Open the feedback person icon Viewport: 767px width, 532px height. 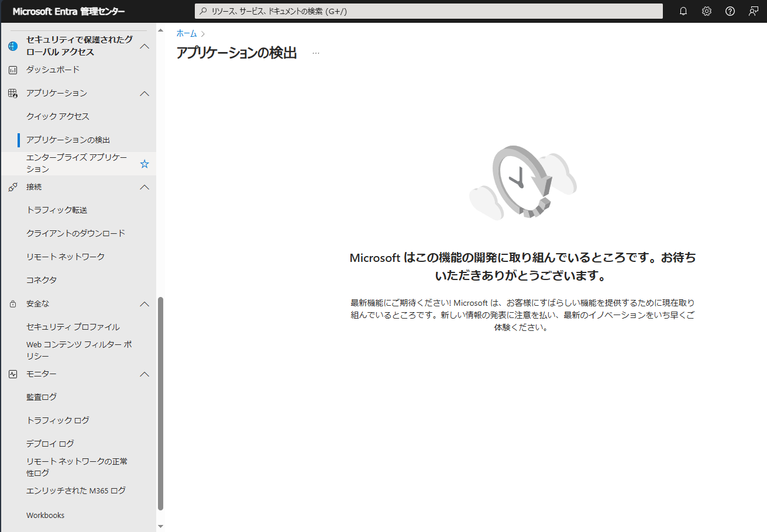(754, 11)
